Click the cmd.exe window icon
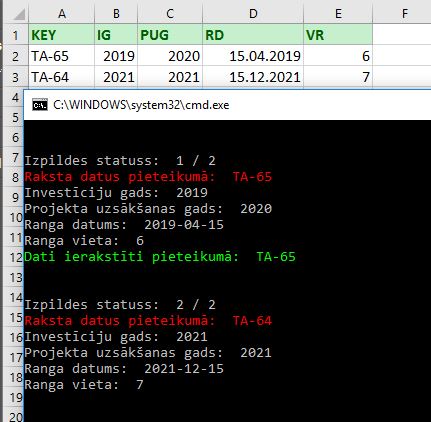The width and height of the screenshot is (431, 422). [x=40, y=105]
